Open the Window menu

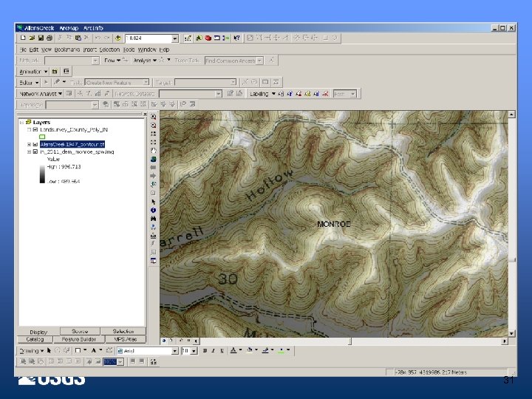coord(147,50)
